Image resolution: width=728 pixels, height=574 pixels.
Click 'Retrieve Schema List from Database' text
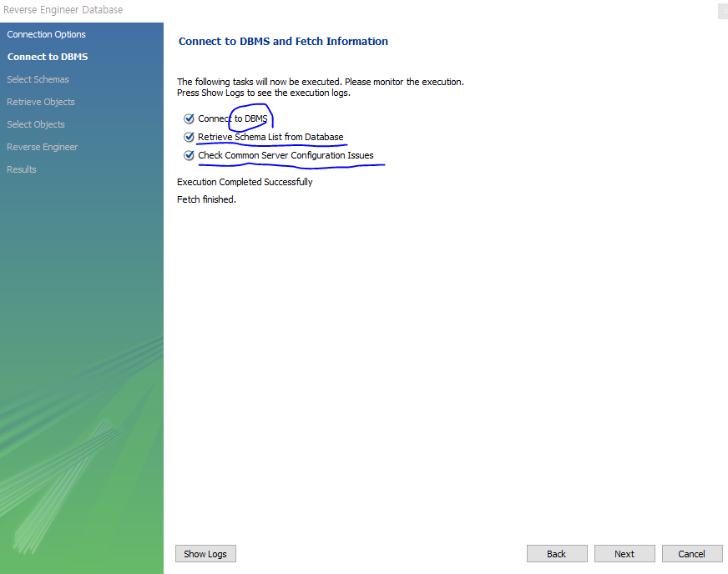coord(270,137)
